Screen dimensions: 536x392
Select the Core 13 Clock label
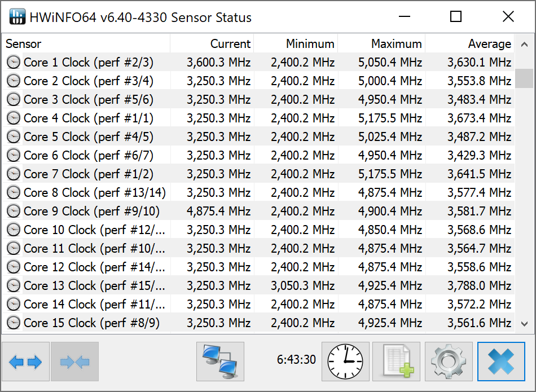[x=95, y=286]
